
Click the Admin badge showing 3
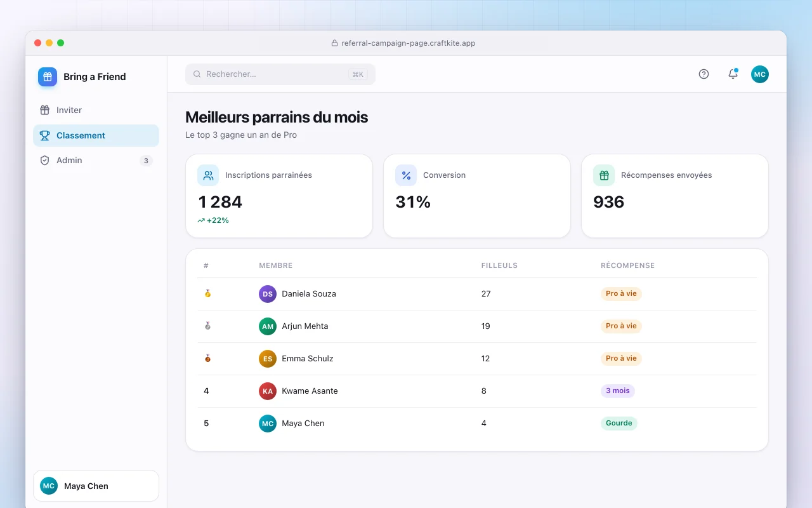146,161
